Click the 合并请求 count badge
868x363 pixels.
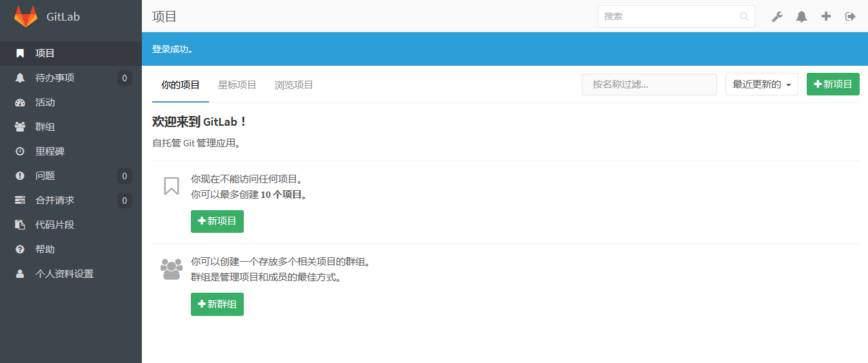(124, 201)
